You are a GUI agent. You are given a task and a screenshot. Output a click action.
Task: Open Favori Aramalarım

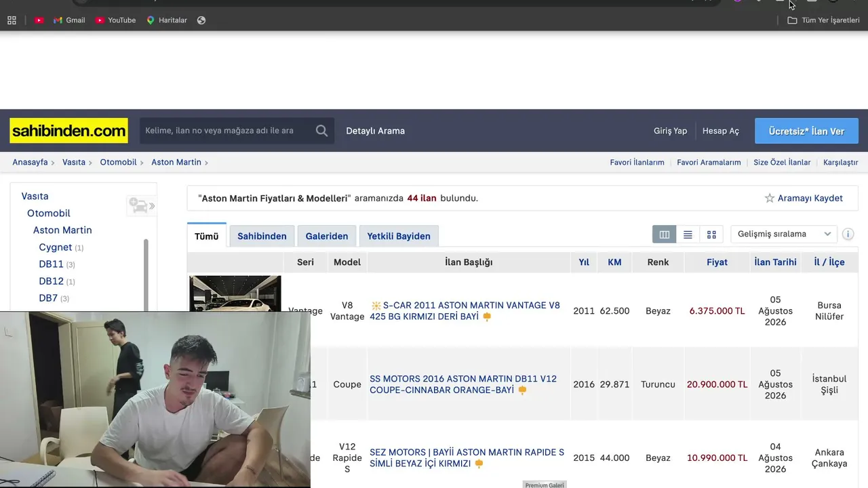click(709, 163)
